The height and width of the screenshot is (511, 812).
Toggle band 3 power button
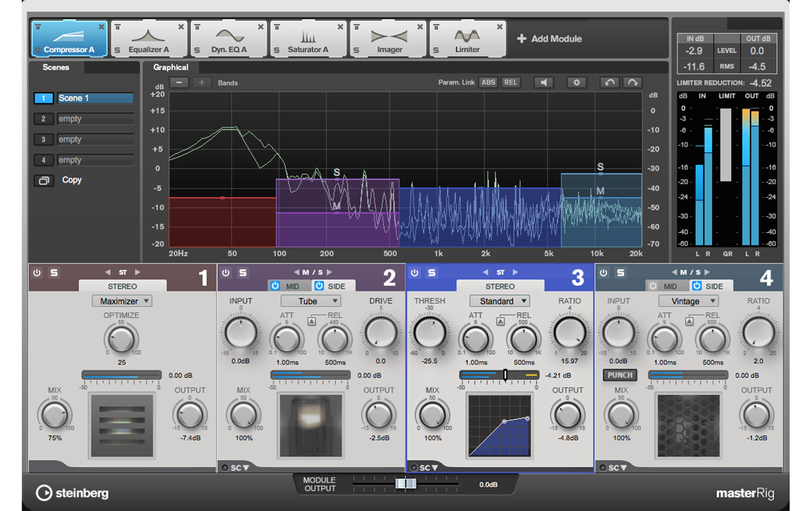point(415,273)
